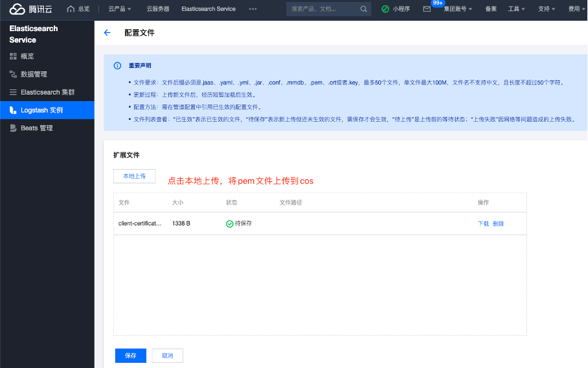Viewport: 588px width, 368px height.
Task: Click the back arrow beside 配置文件
Action: pyautogui.click(x=107, y=32)
